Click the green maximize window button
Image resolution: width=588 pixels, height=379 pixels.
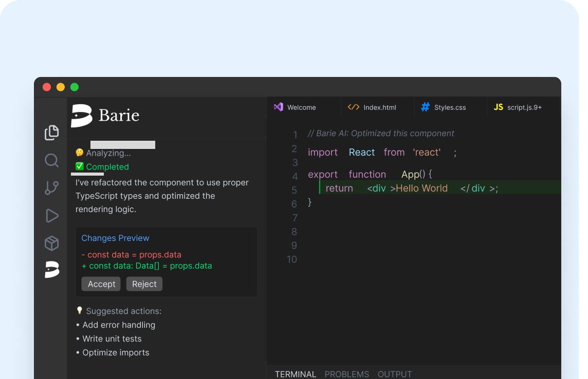click(74, 87)
